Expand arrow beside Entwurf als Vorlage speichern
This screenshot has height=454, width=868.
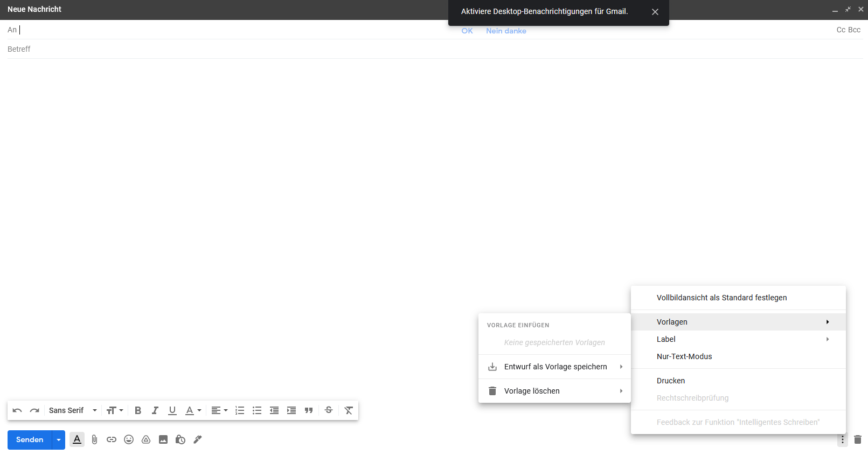(621, 367)
